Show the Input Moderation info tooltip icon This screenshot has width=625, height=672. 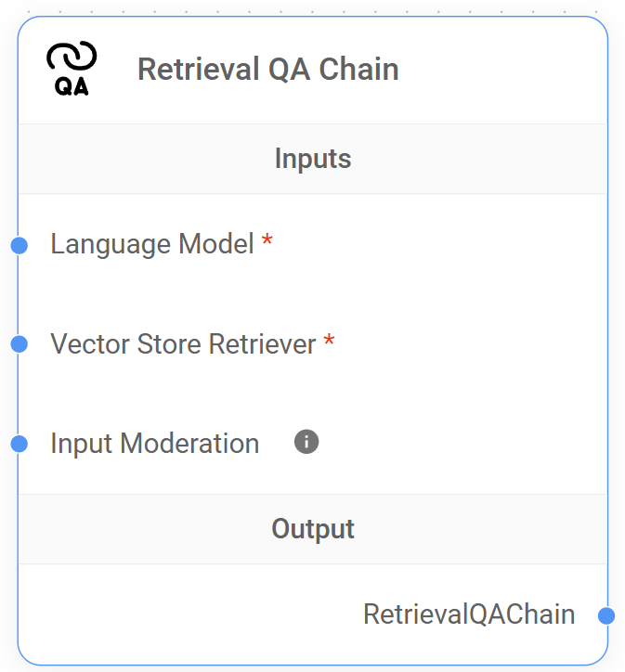306,442
